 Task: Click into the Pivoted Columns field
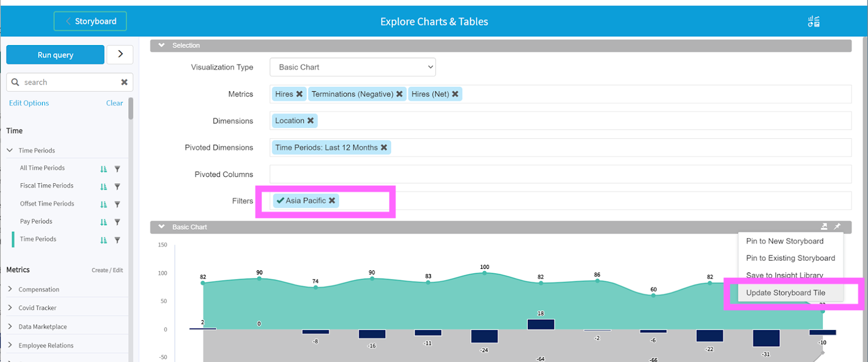[560, 174]
